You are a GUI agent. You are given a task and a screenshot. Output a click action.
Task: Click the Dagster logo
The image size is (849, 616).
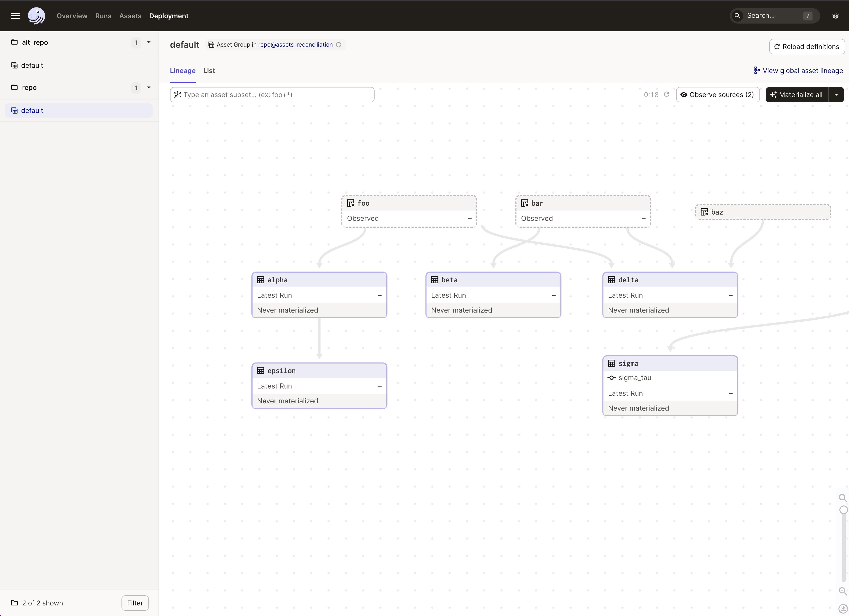click(36, 16)
